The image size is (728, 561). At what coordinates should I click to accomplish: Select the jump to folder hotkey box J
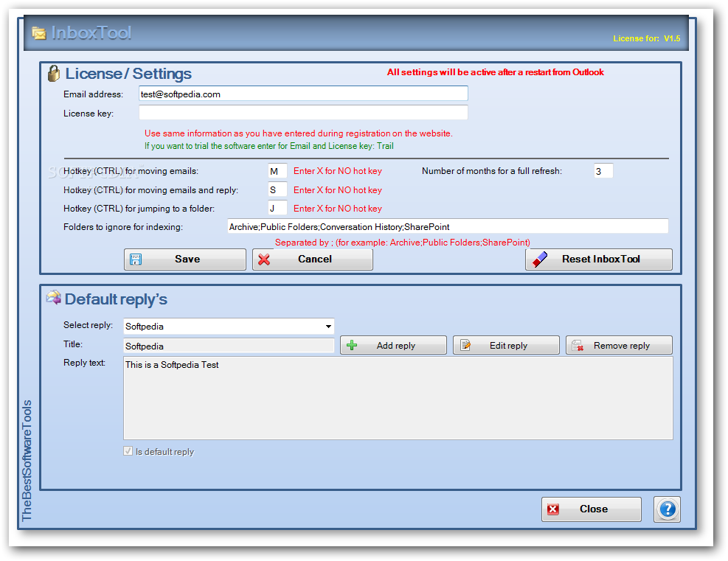pyautogui.click(x=277, y=209)
